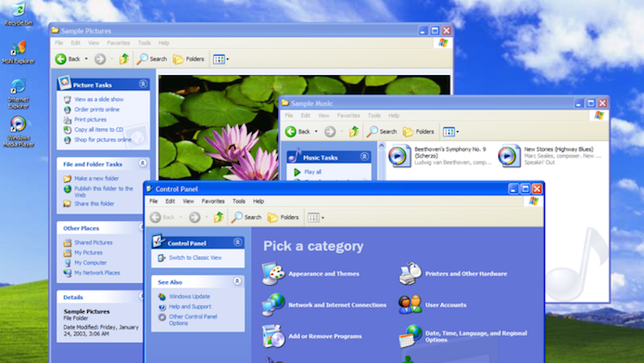The height and width of the screenshot is (363, 644).
Task: Open Windows Update from See Also
Action: tap(190, 296)
